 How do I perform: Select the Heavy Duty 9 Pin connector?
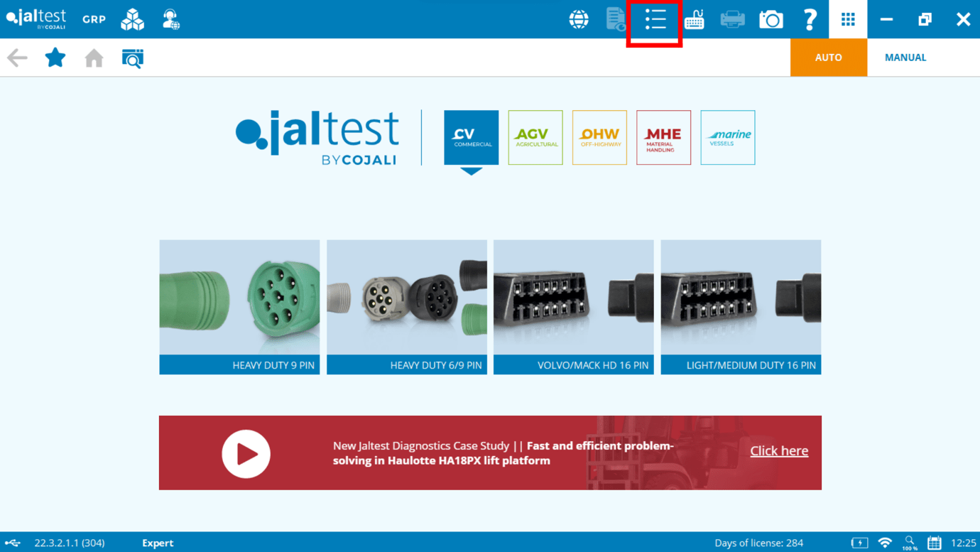click(239, 306)
